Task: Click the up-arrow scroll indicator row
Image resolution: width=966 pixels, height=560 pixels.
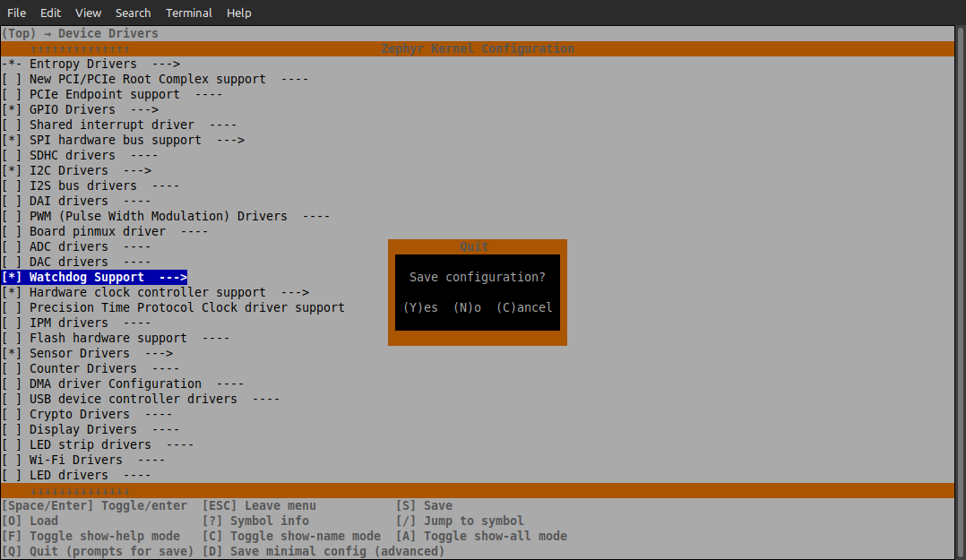Action: 80,48
